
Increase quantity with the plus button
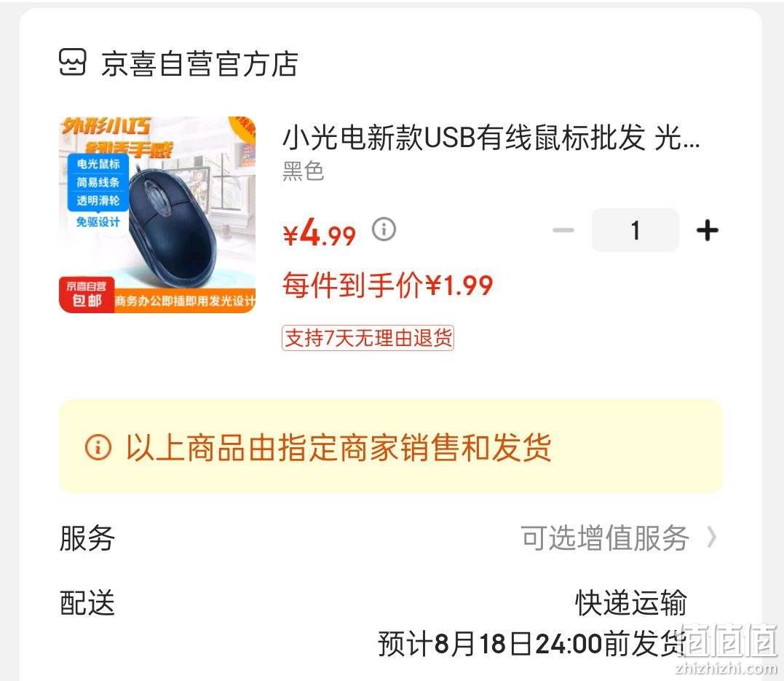coord(708,230)
